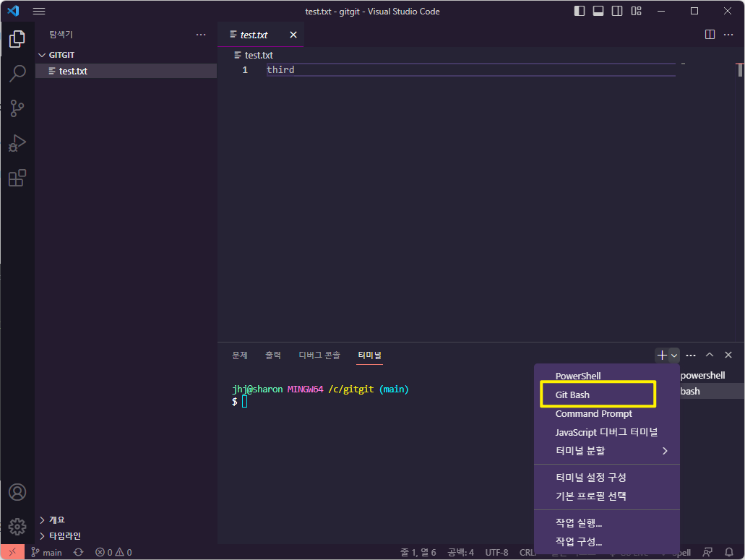Switch to the 문제 problems tab
This screenshot has height=560, width=745.
pos(239,356)
